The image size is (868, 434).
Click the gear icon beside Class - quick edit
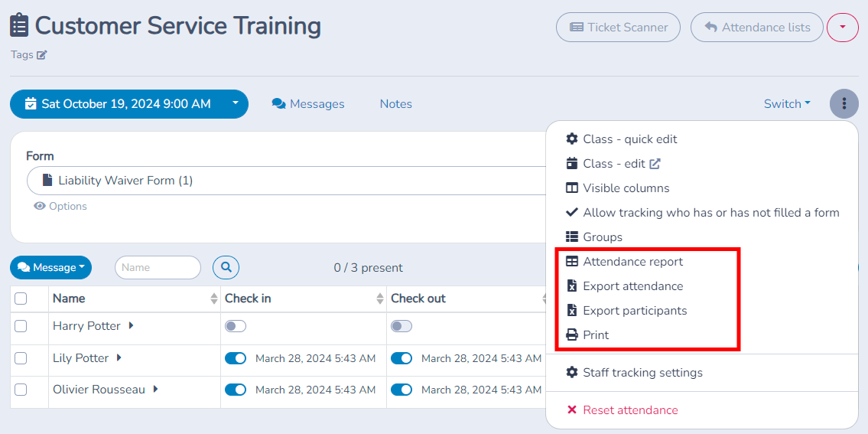[x=572, y=139]
